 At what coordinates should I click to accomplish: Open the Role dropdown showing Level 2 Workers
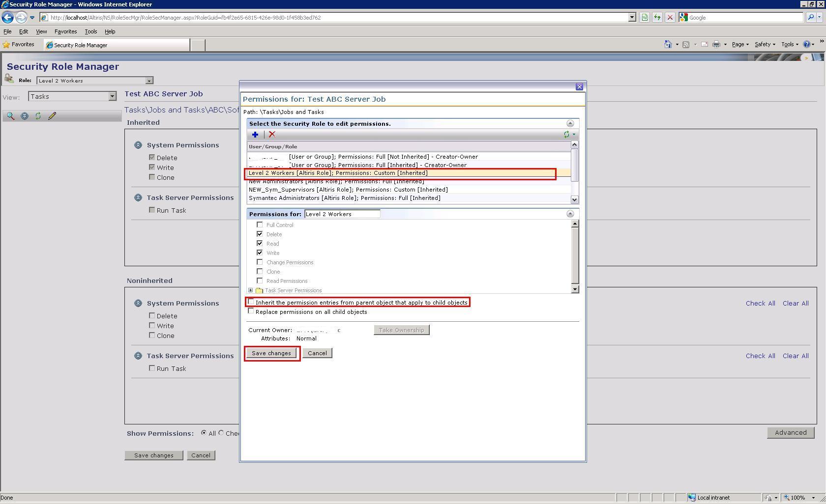(x=149, y=81)
